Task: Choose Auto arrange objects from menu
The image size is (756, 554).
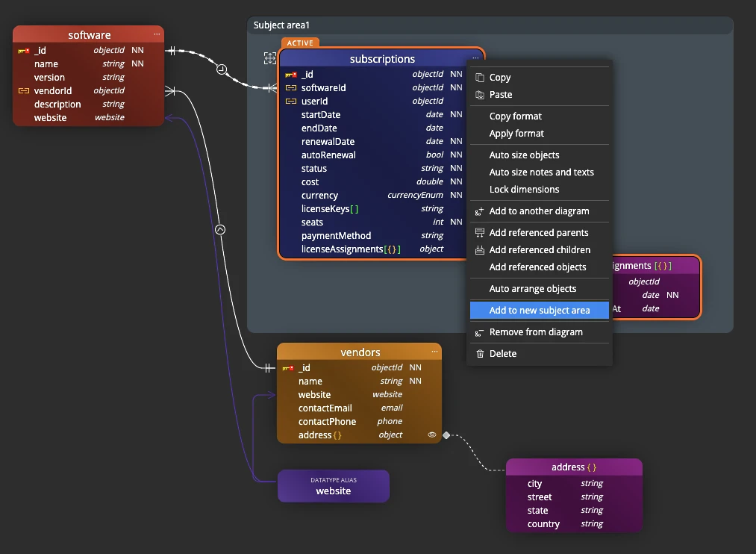Action: (532, 289)
